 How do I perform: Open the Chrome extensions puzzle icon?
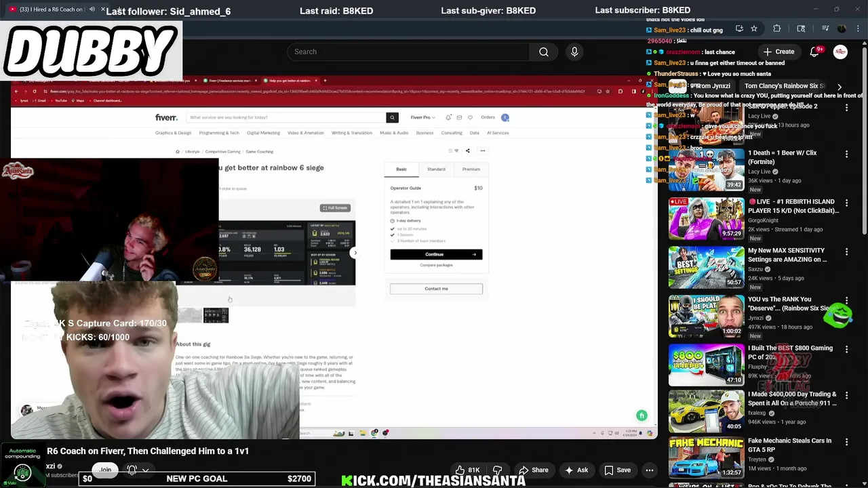click(777, 28)
